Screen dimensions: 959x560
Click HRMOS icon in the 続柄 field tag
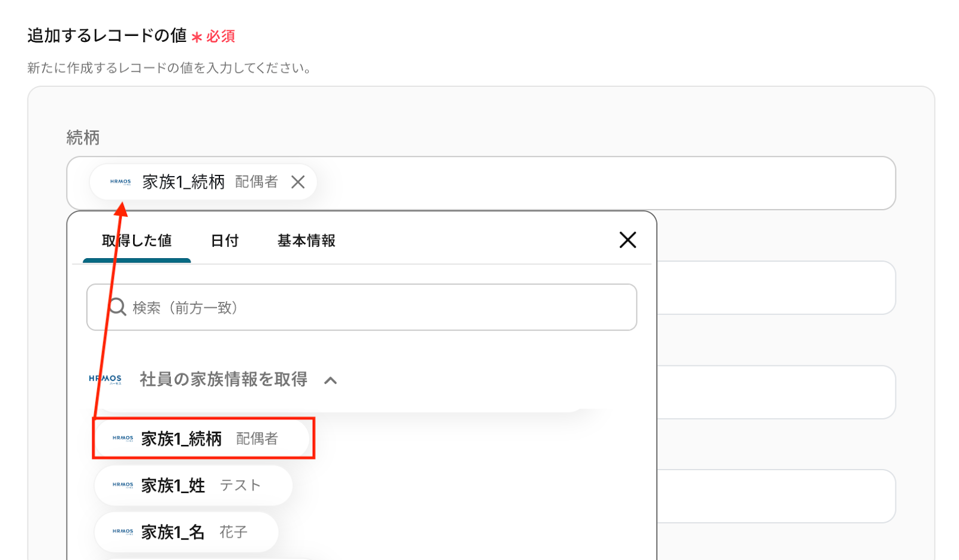pyautogui.click(x=120, y=181)
